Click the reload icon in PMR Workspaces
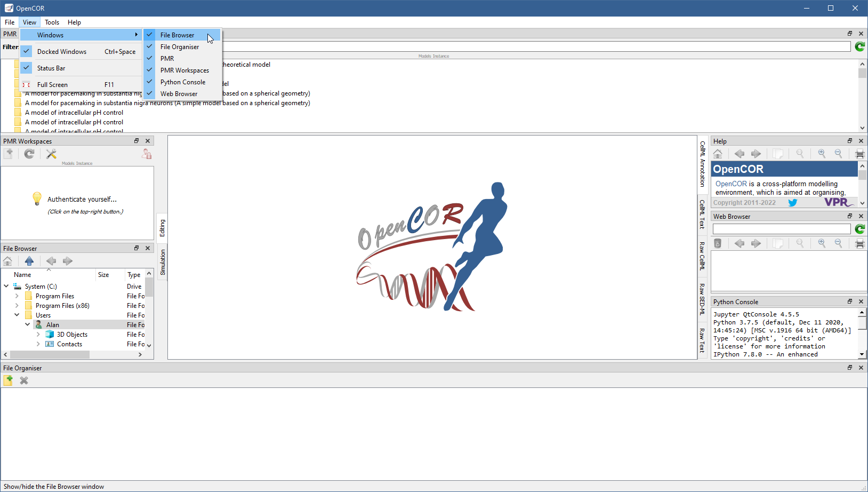Viewport: 868px width, 492px height. click(29, 154)
